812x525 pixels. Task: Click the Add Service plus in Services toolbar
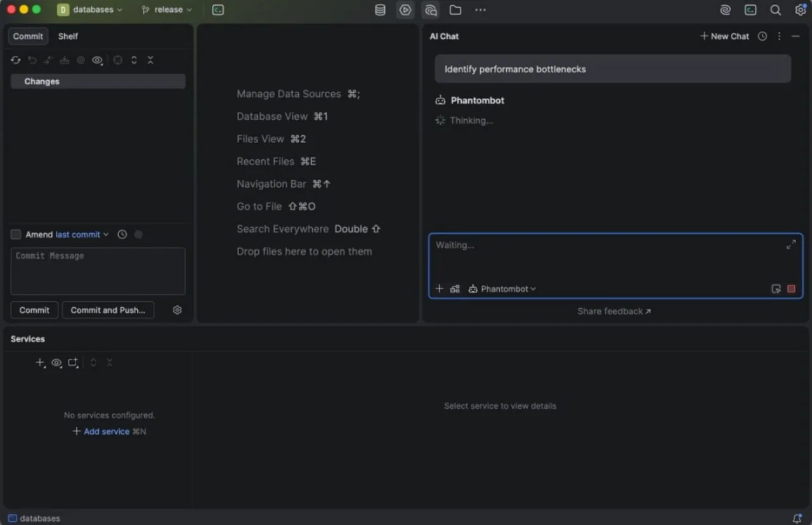pos(40,363)
